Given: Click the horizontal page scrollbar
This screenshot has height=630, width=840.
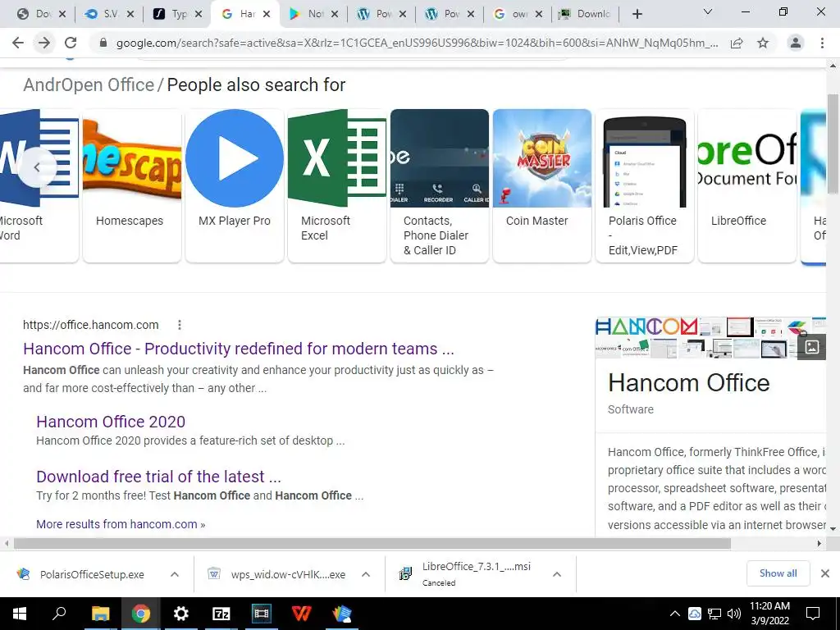Looking at the screenshot, I should pos(372,544).
